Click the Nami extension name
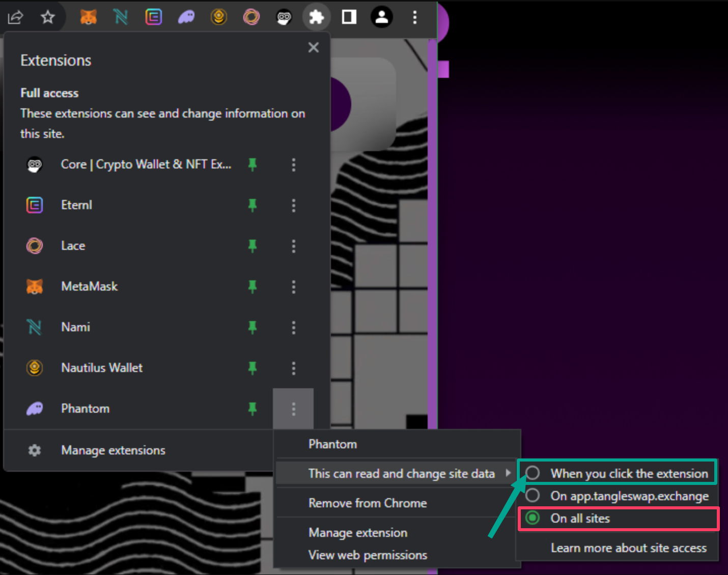Viewport: 728px width, 575px height. [x=75, y=327]
